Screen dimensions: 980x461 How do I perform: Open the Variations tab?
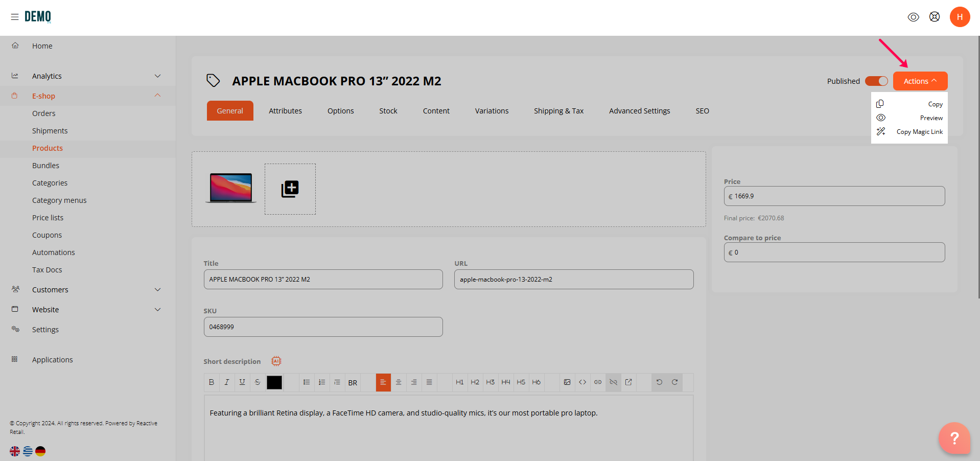(x=492, y=111)
